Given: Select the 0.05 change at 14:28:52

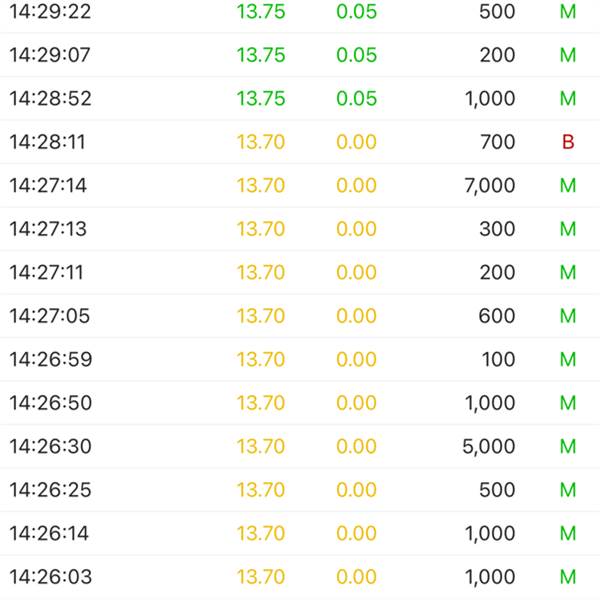Looking at the screenshot, I should 356,98.
